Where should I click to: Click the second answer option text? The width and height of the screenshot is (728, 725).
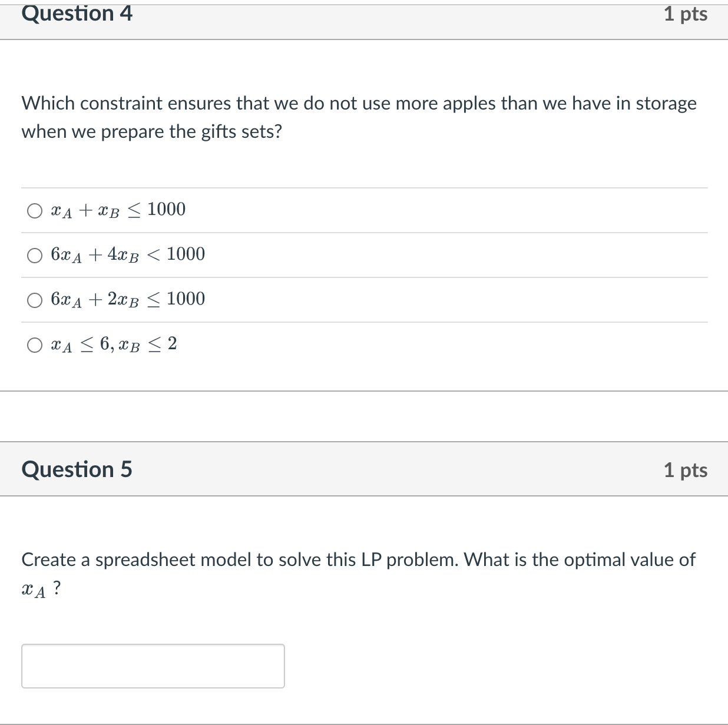(127, 254)
